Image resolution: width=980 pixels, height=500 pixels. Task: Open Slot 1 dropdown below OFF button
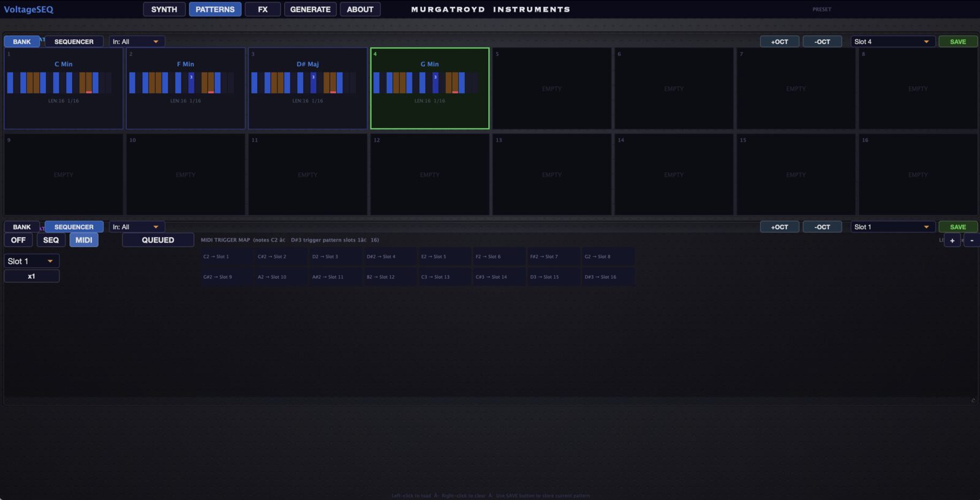click(32, 261)
